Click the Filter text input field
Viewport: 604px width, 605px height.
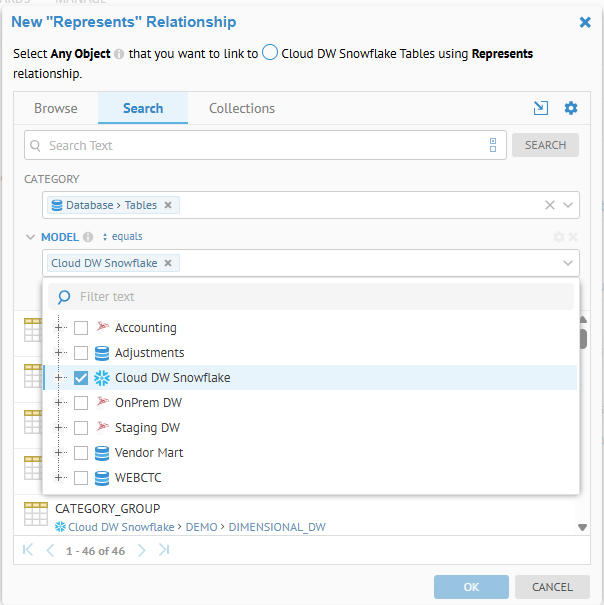[320, 296]
